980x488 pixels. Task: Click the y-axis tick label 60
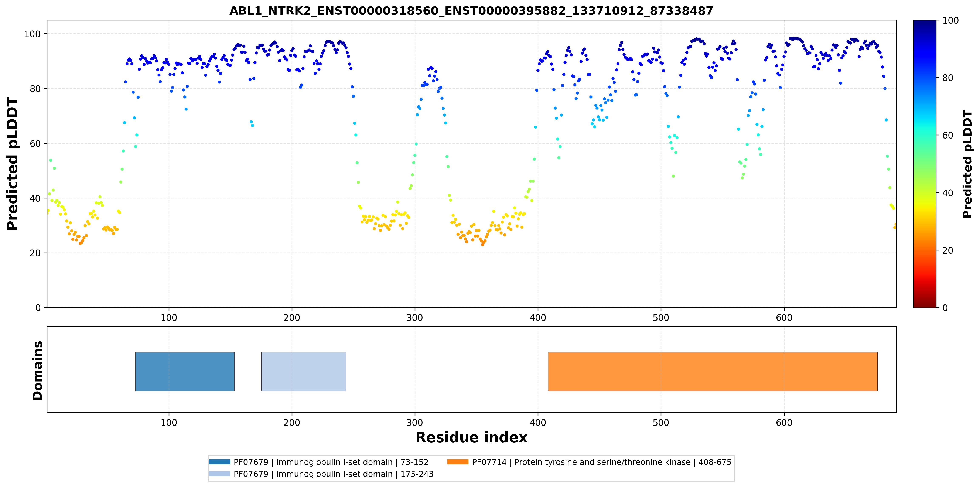[35, 143]
